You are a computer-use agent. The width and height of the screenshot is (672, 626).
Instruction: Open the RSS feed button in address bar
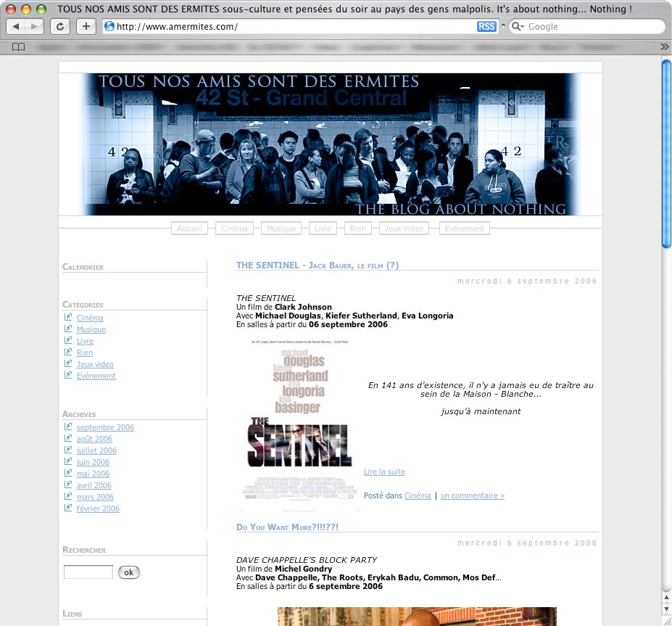pos(486,27)
